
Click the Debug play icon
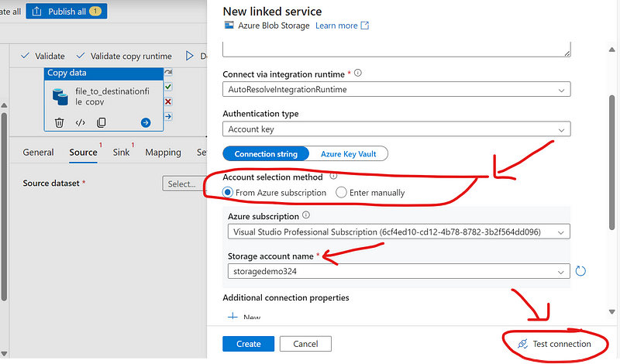[190, 56]
